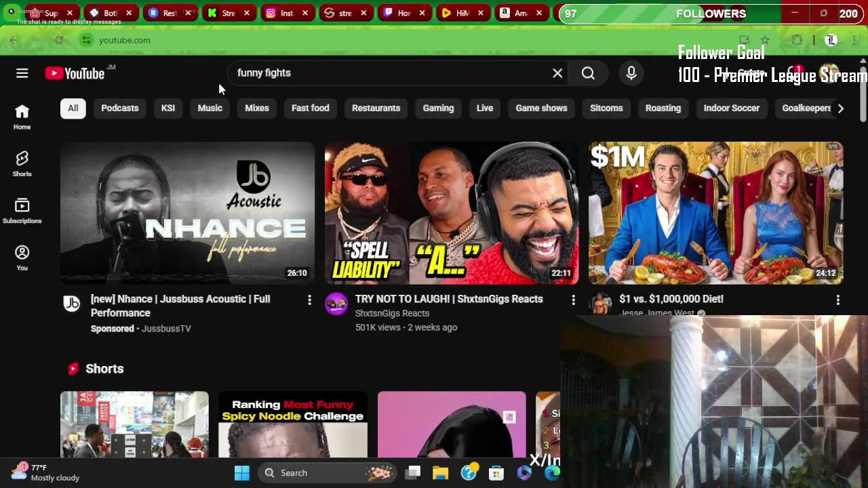Screen dimensions: 868x488
Task: Open the YouTube guide hamburger menu
Action: tap(22, 73)
